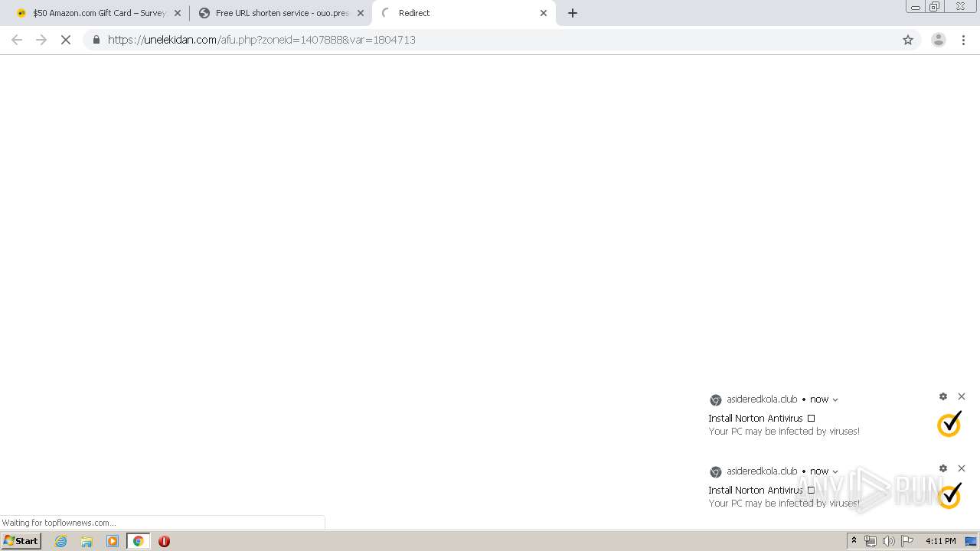
Task: Click Norton checkmark logo in lower notification
Action: click(x=949, y=496)
